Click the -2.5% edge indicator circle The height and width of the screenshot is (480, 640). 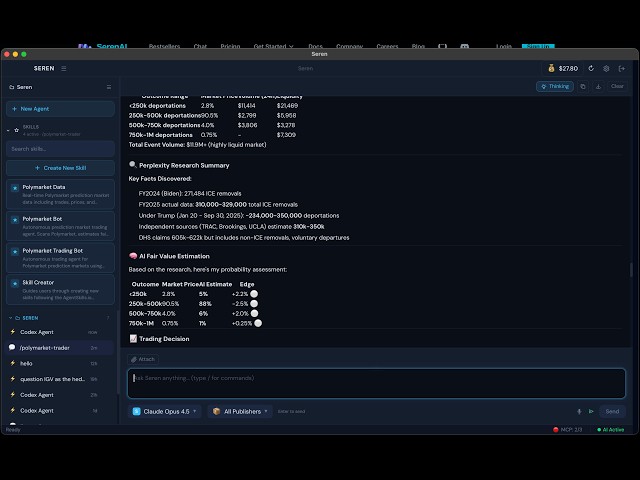[254, 304]
